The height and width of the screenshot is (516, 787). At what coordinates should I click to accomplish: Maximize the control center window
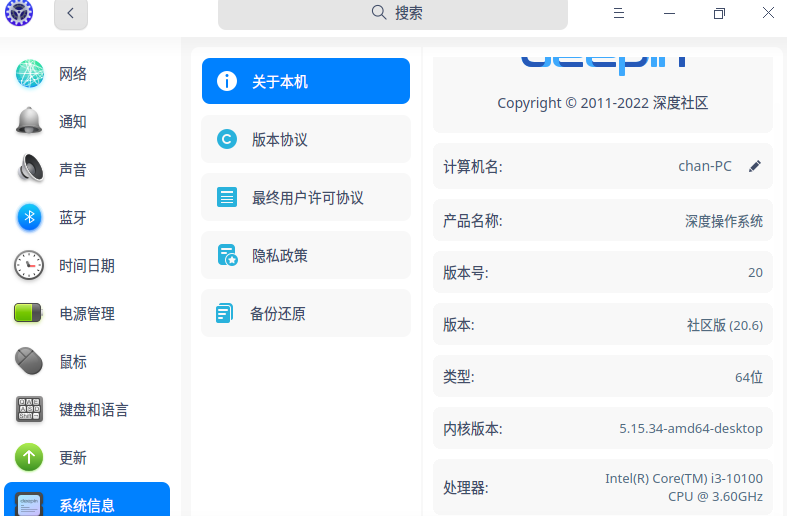[x=719, y=13]
